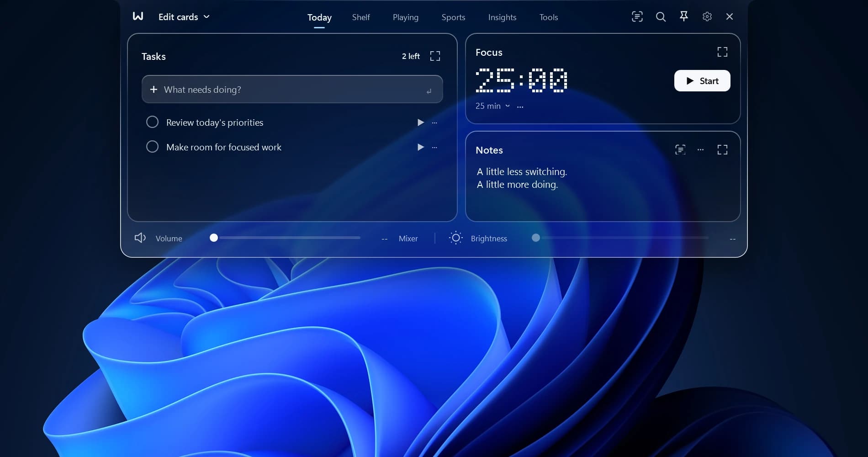This screenshot has width=868, height=457.
Task: Click the W app logo icon
Action: [138, 16]
